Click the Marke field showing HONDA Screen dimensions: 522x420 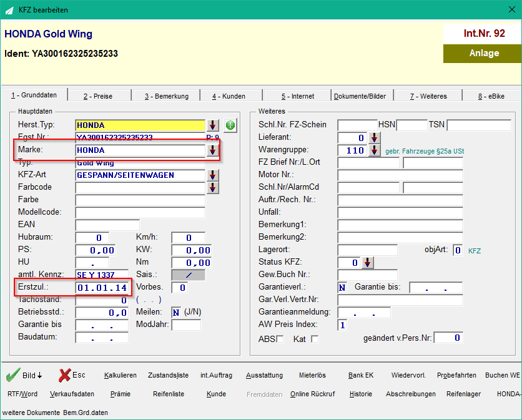[140, 150]
